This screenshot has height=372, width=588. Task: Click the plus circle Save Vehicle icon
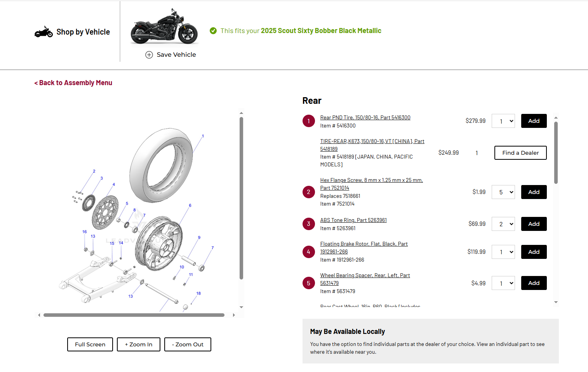tap(149, 55)
